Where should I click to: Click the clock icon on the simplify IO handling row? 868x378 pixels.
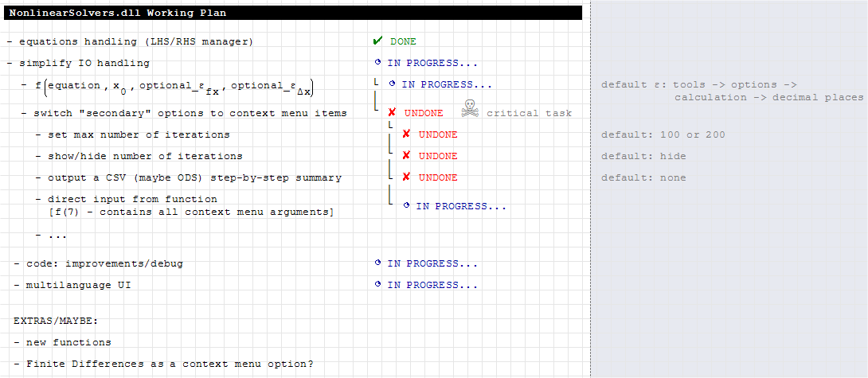point(377,63)
